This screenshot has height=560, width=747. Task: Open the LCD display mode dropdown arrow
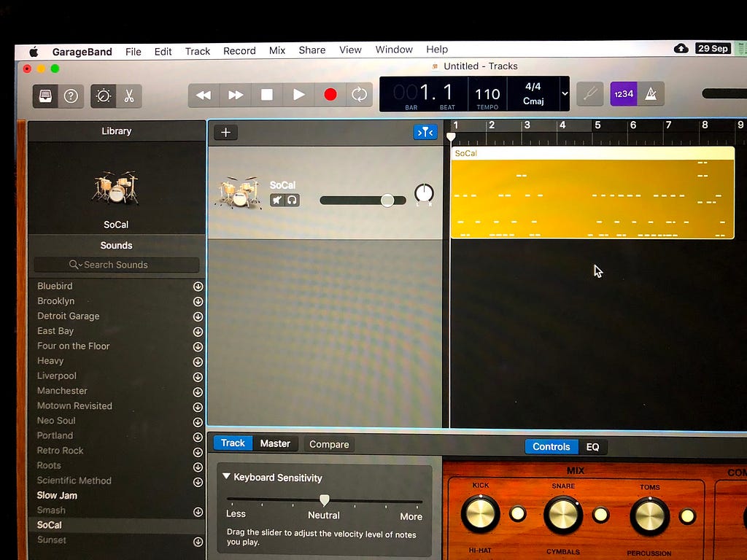click(565, 93)
